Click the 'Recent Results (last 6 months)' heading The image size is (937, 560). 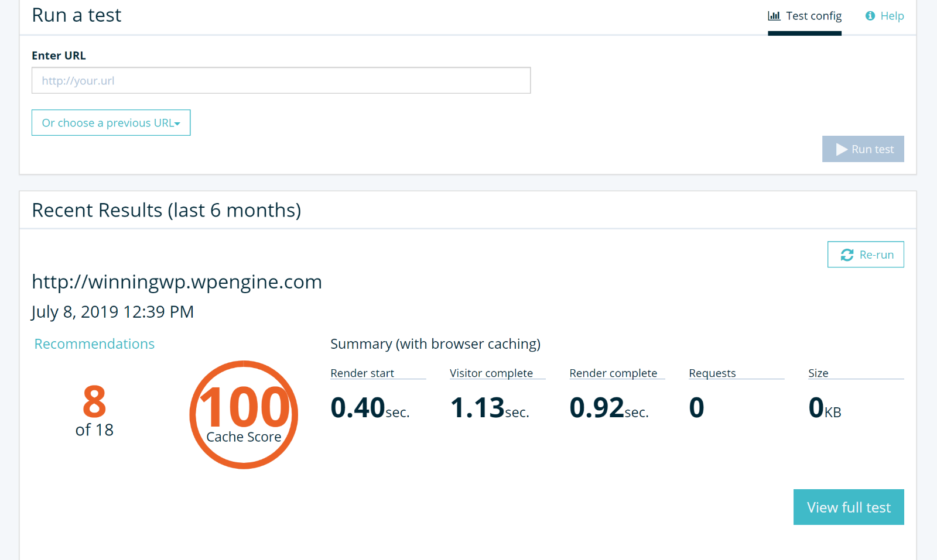coord(166,210)
